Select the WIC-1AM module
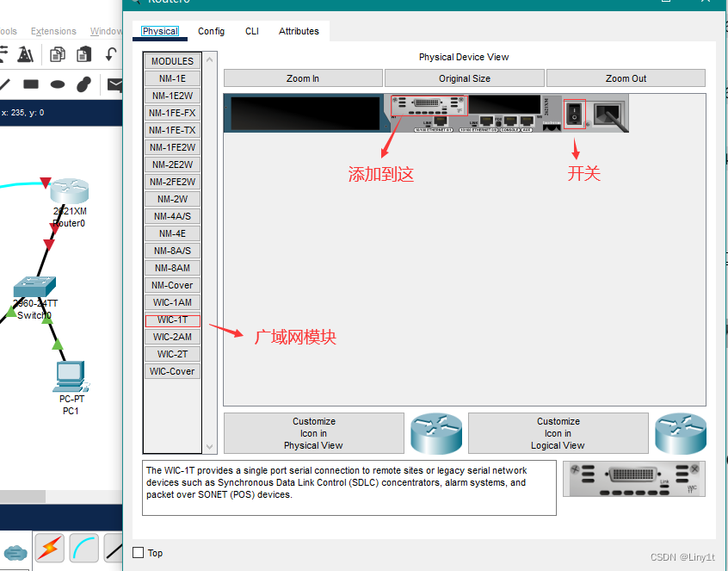The height and width of the screenshot is (571, 728). (172, 302)
